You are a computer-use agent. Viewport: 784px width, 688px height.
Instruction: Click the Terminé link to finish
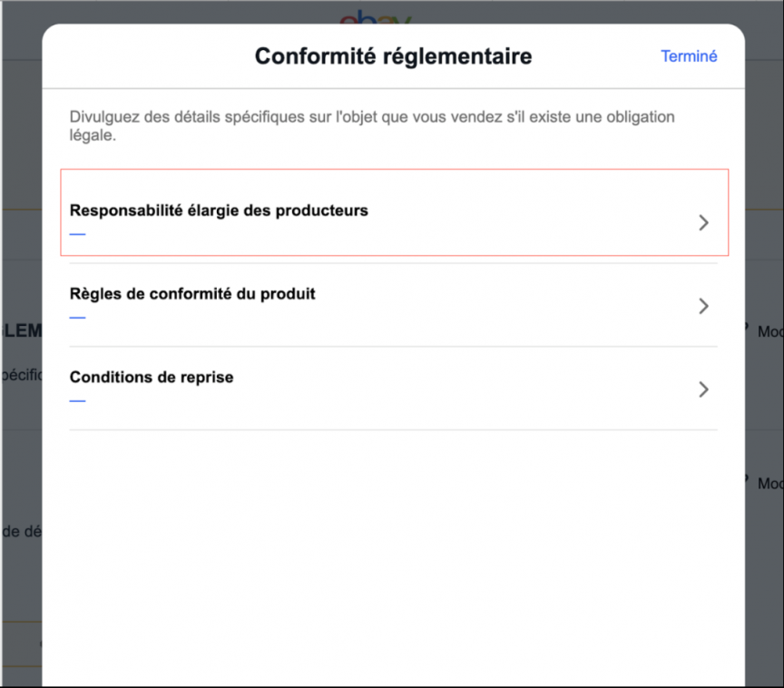click(689, 56)
